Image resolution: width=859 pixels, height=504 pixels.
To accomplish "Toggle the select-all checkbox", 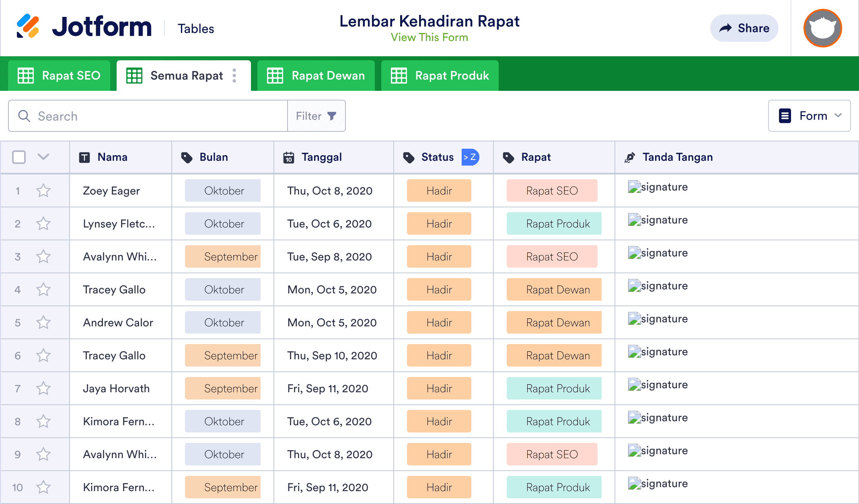I will pyautogui.click(x=19, y=157).
